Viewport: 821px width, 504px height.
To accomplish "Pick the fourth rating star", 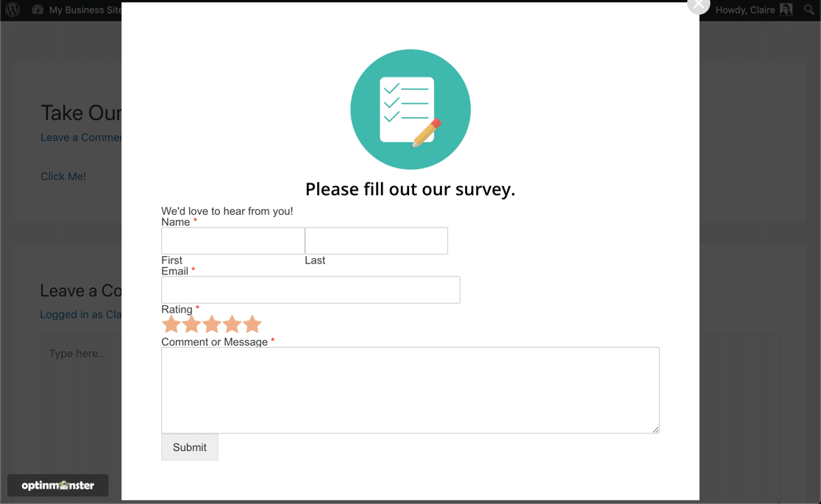I will pyautogui.click(x=232, y=324).
